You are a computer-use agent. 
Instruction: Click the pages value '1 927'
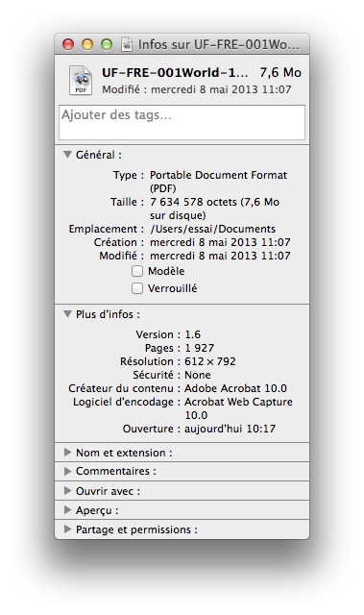(200, 348)
